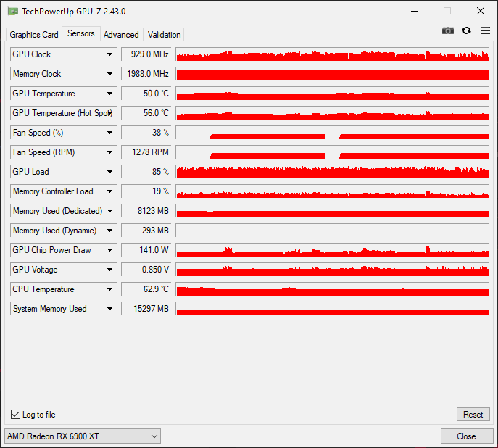Click the 85 % GPU load value
Viewport: 498px width, 448px height.
(x=146, y=172)
